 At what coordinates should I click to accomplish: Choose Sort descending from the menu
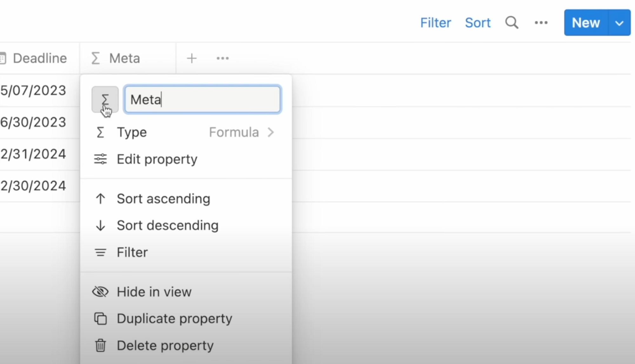coord(167,225)
